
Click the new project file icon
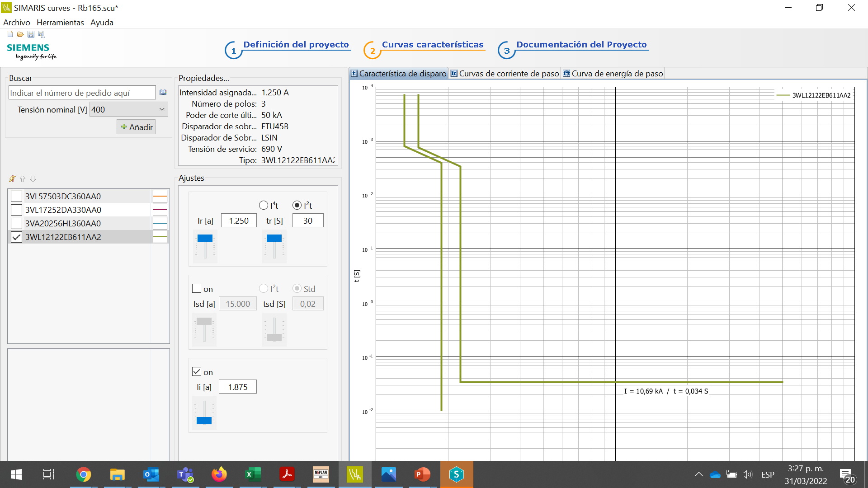(x=10, y=34)
